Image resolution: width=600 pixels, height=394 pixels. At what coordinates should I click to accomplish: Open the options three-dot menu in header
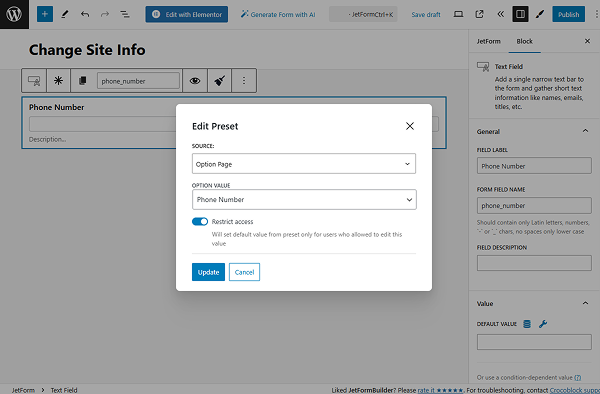pyautogui.click(x=596, y=14)
